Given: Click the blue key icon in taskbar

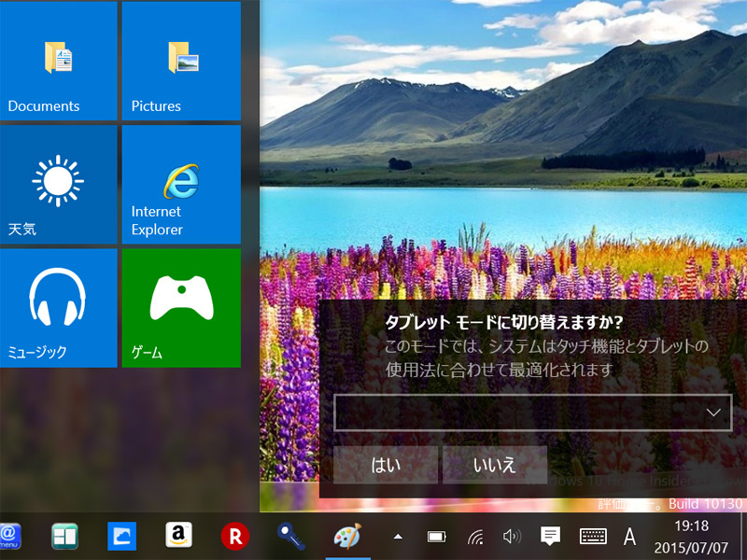Looking at the screenshot, I should pos(290,535).
